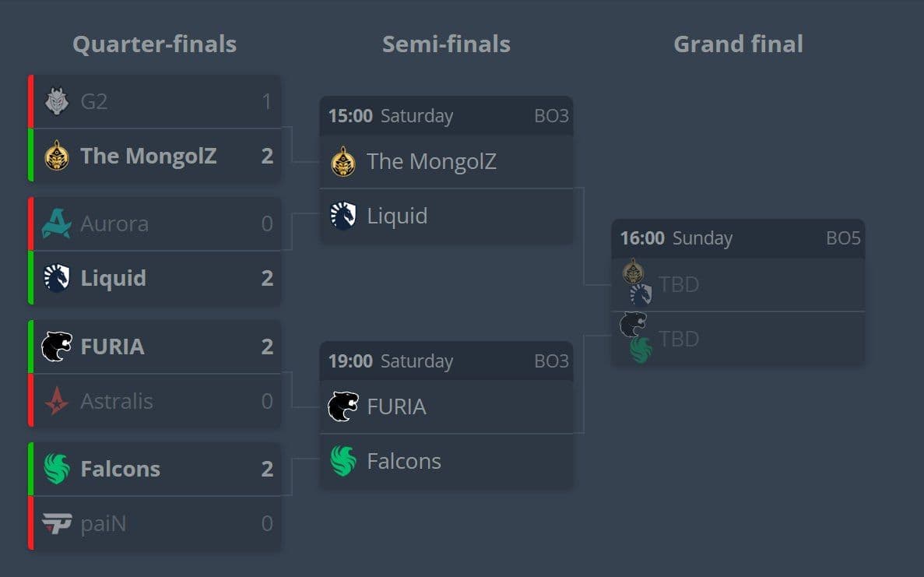The height and width of the screenshot is (577, 924).
Task: Click the Falcons logo in quarter-finals
Action: coord(57,469)
